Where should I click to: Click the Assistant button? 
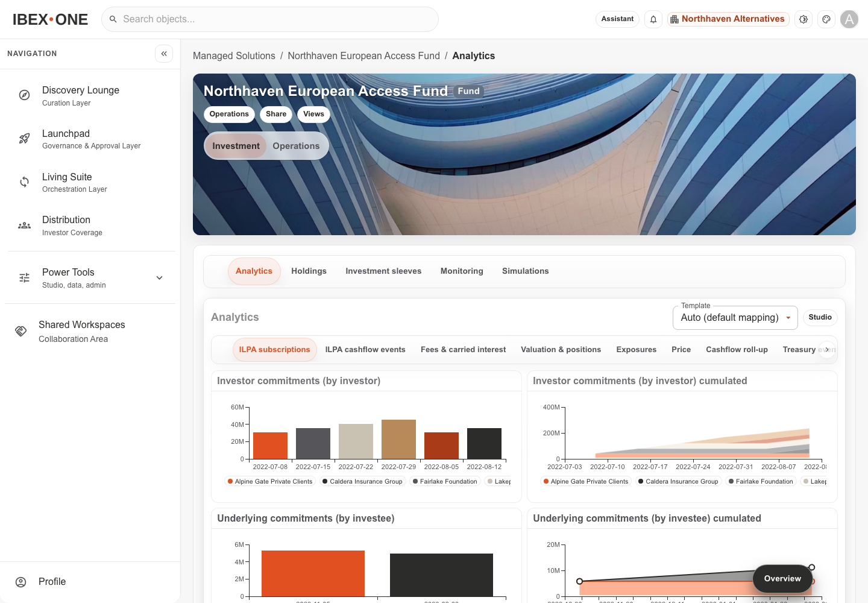[617, 19]
